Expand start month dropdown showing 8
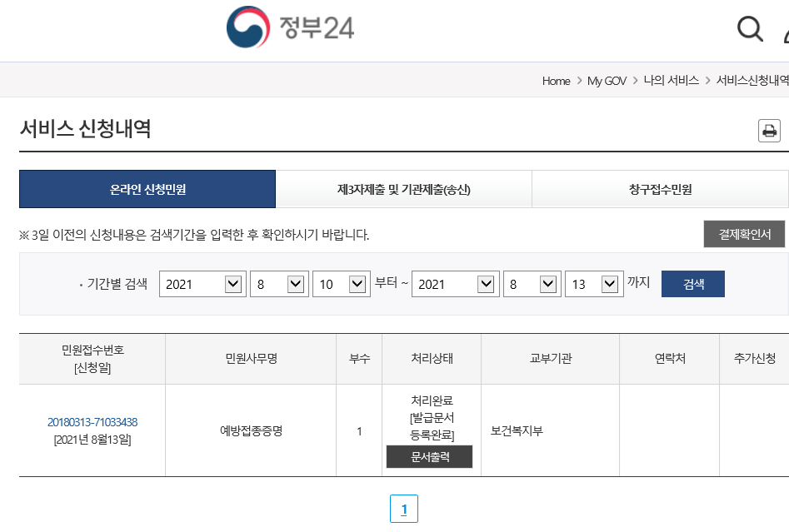 [x=279, y=284]
